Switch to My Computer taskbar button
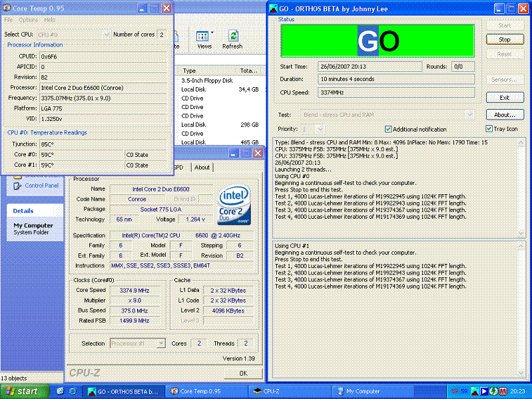Screen dimensions: 532x399 coord(373,392)
